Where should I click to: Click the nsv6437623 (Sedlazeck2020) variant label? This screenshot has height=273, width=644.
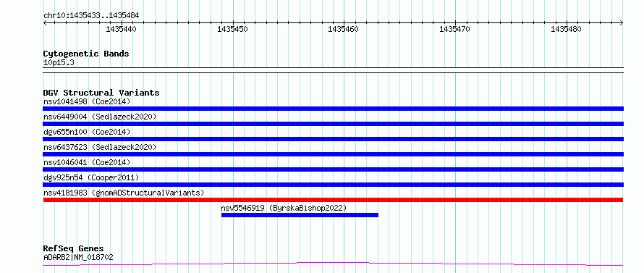(100, 147)
